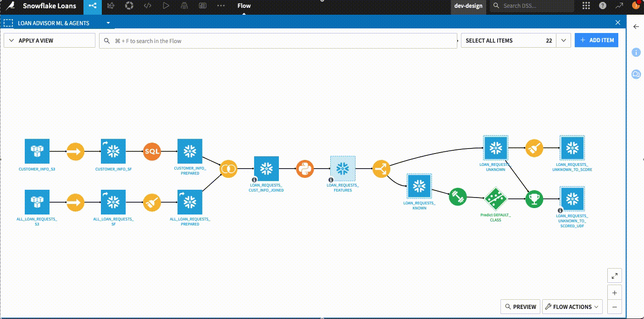This screenshot has height=319, width=644.
Task: Select the ALL_LOAN_REQUESTS_SF dataset
Action: tap(113, 202)
